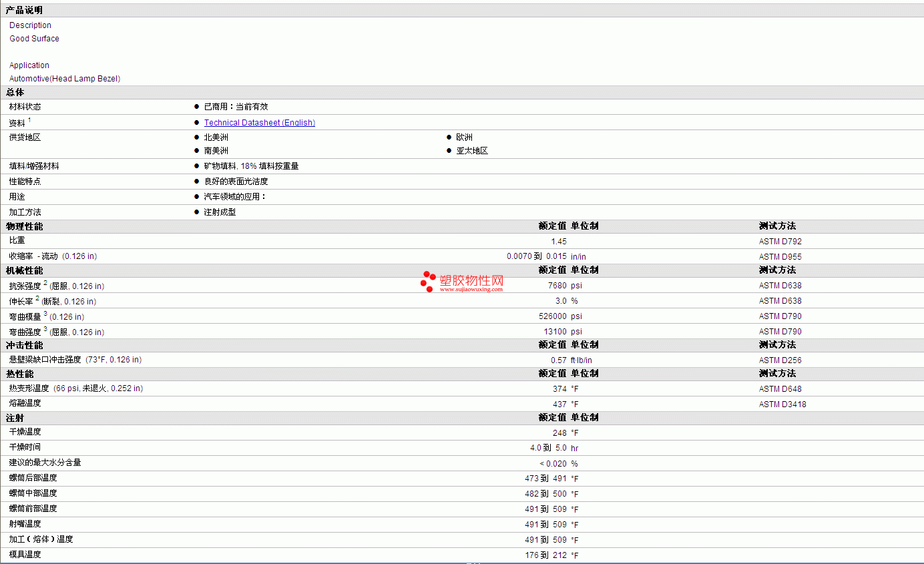Select the 物理性能 section header
Screen dimensions: 924x564
(24, 227)
